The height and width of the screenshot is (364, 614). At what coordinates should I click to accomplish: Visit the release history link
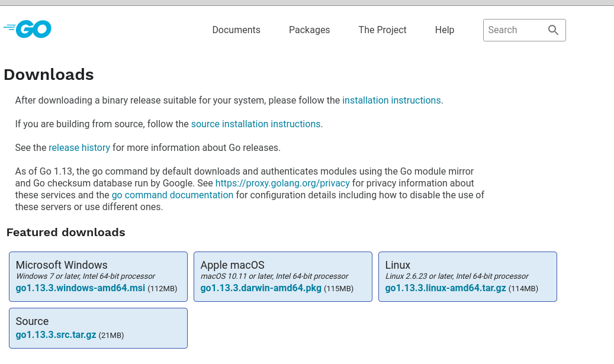click(x=79, y=147)
